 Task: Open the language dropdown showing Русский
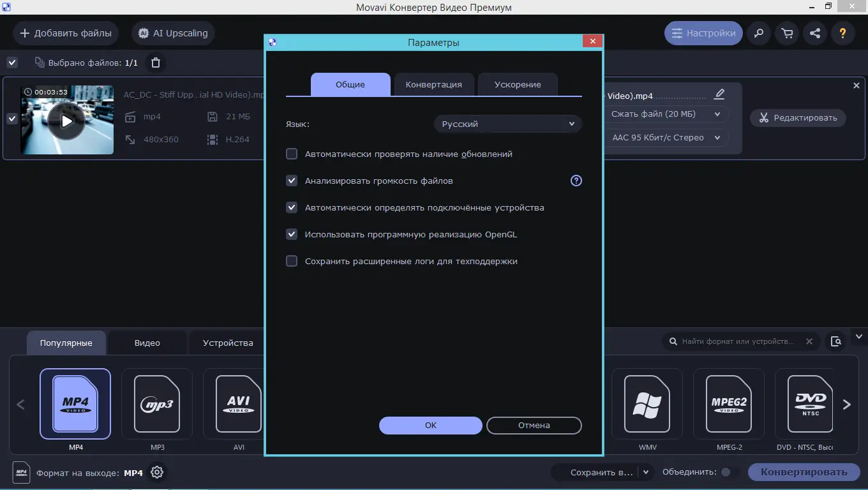[508, 124]
